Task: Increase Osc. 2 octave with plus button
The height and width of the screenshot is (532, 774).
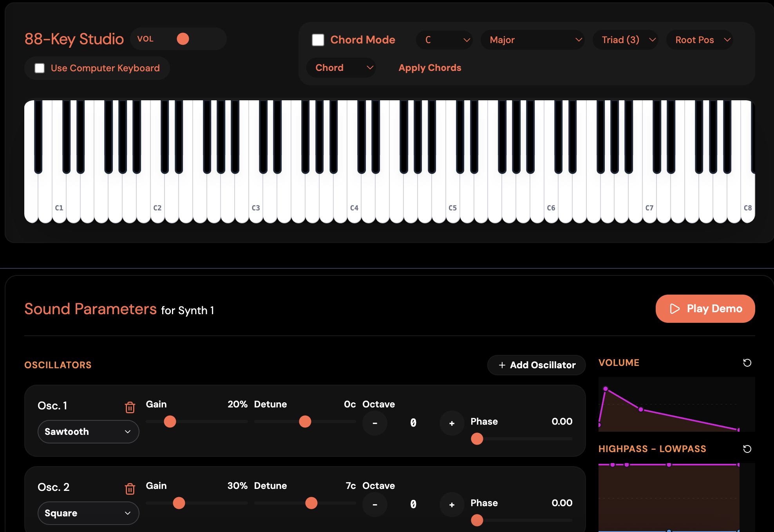Action: pos(452,505)
